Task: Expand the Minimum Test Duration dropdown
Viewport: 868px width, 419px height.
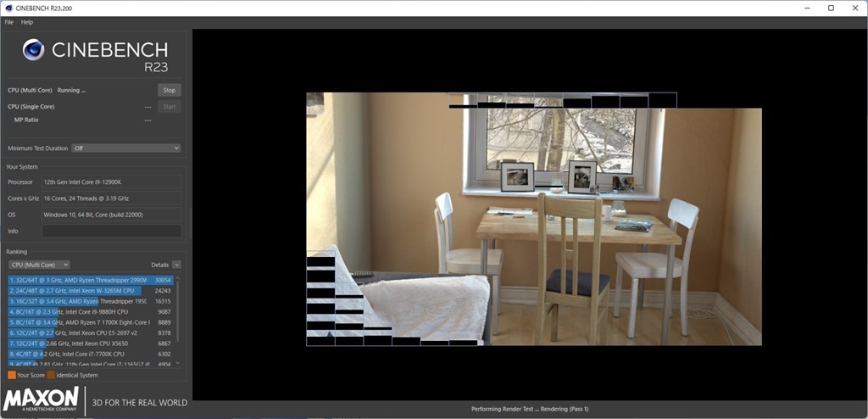Action: coord(126,148)
